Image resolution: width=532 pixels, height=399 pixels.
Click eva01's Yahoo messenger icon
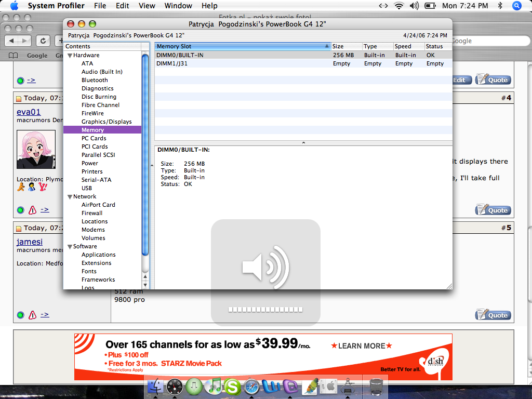click(43, 187)
